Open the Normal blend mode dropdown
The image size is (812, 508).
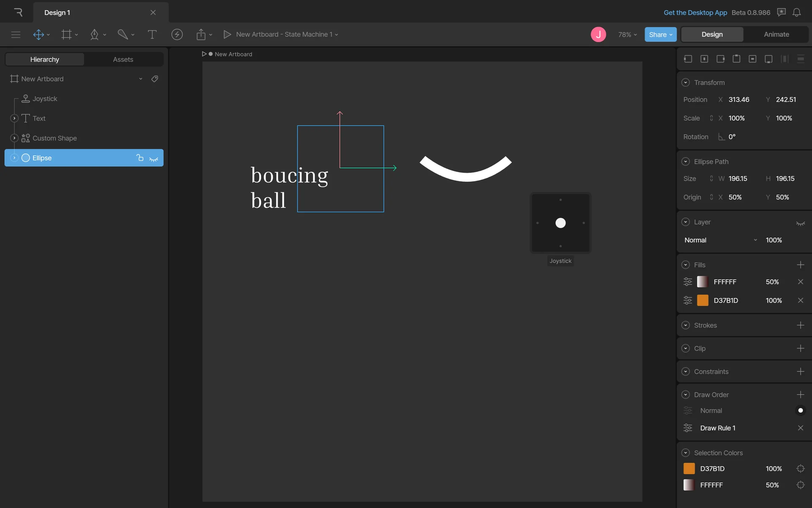[x=720, y=240]
